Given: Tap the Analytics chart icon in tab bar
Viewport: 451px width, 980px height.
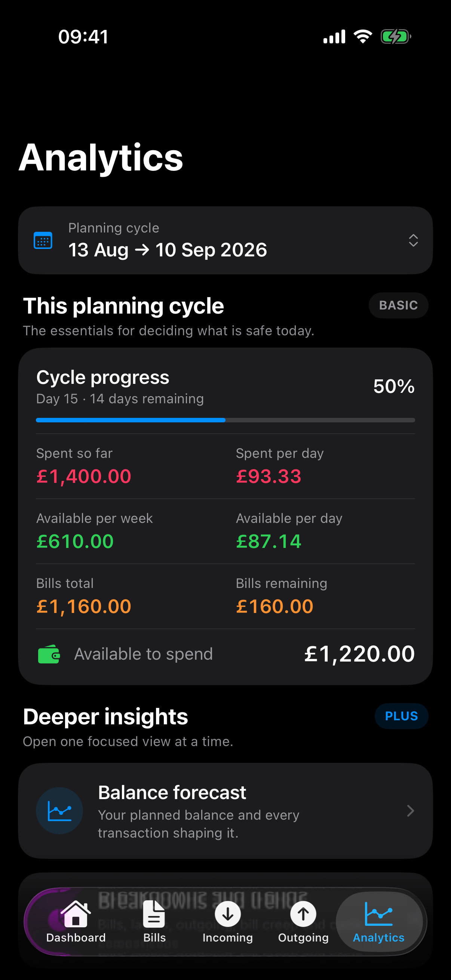Looking at the screenshot, I should (x=379, y=913).
